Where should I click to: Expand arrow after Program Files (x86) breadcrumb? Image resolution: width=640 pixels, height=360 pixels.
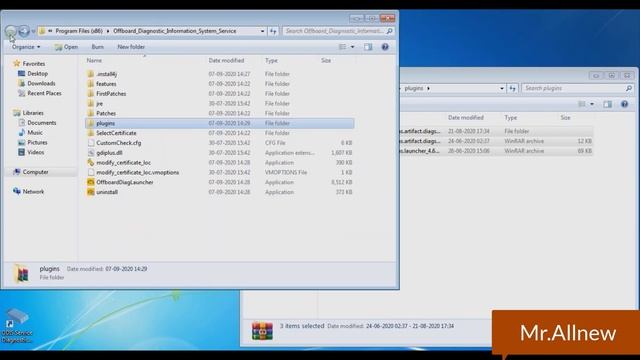(x=108, y=31)
